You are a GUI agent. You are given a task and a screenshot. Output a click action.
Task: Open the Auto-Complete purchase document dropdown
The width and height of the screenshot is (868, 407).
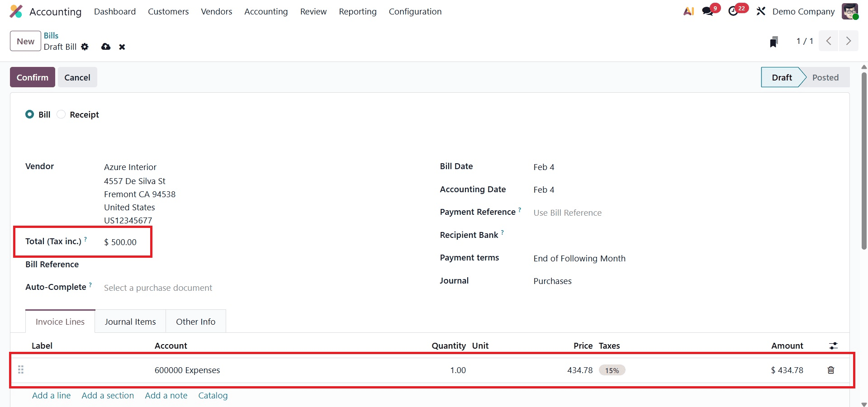pyautogui.click(x=157, y=287)
